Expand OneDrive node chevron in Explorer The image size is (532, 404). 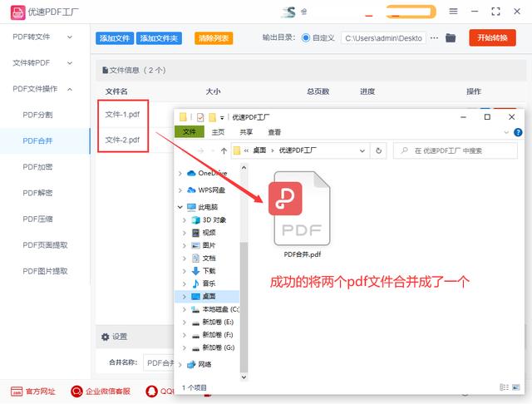coord(180,174)
